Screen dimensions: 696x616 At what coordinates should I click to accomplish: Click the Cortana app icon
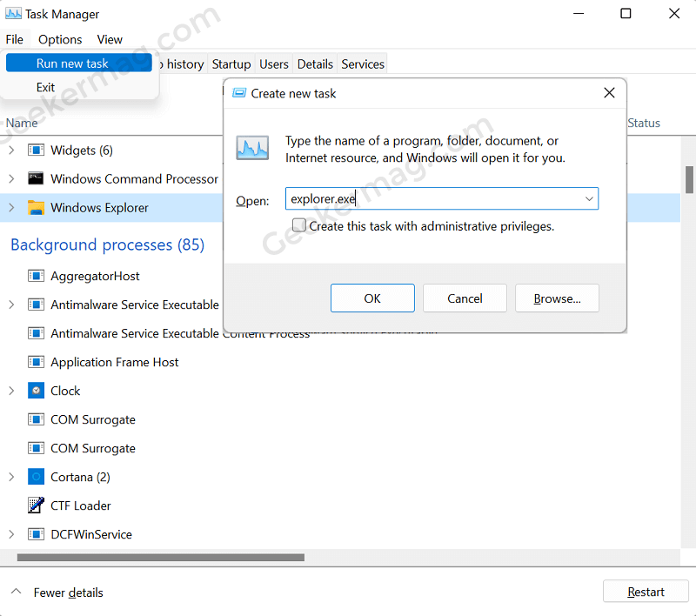point(36,477)
